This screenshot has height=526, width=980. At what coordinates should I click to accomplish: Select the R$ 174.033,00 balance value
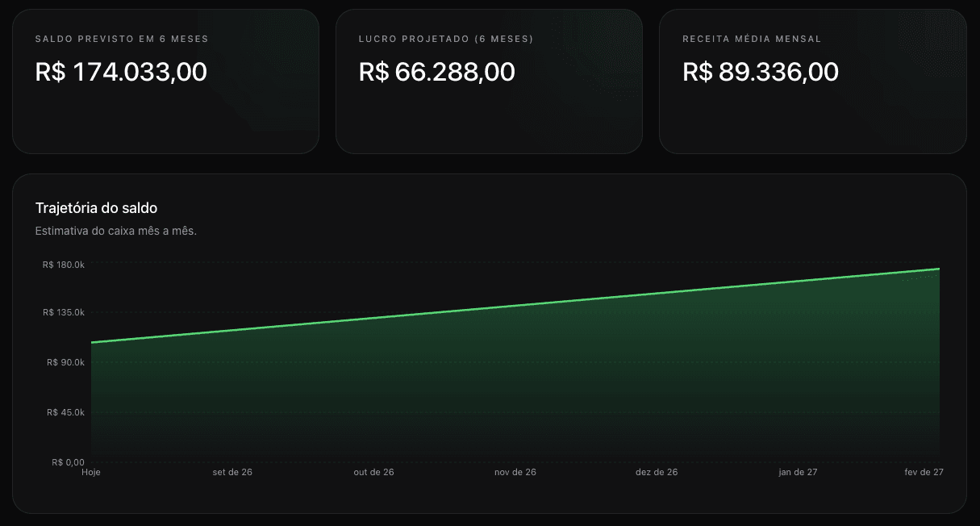121,72
